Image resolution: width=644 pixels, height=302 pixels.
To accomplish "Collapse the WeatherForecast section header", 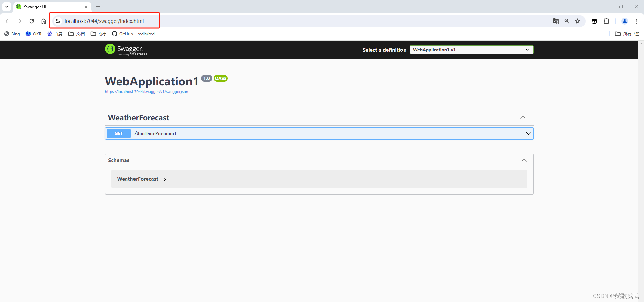I will click(139, 118).
